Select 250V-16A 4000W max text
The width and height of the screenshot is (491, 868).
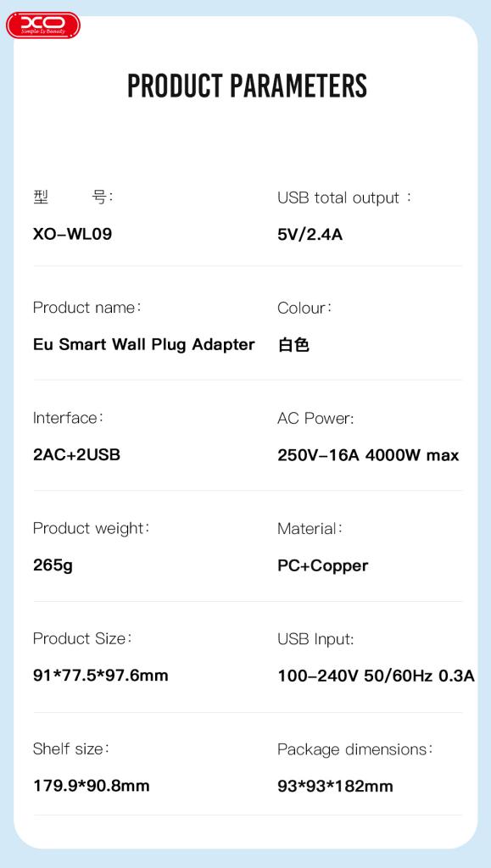(x=368, y=455)
